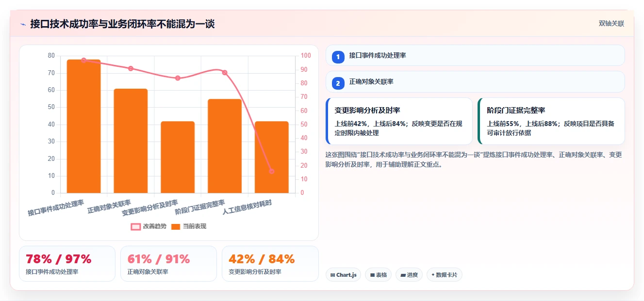Click the 双轴关联 tag in the header
This screenshot has height=301, width=644.
click(x=611, y=24)
